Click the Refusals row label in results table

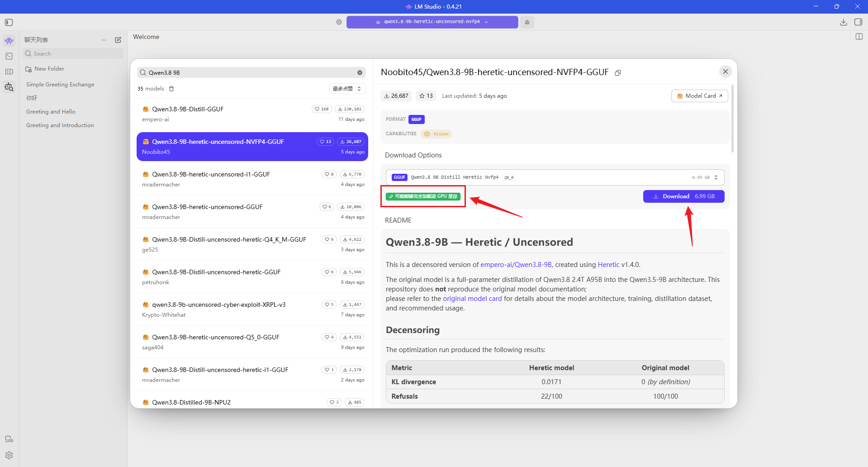[x=405, y=396]
